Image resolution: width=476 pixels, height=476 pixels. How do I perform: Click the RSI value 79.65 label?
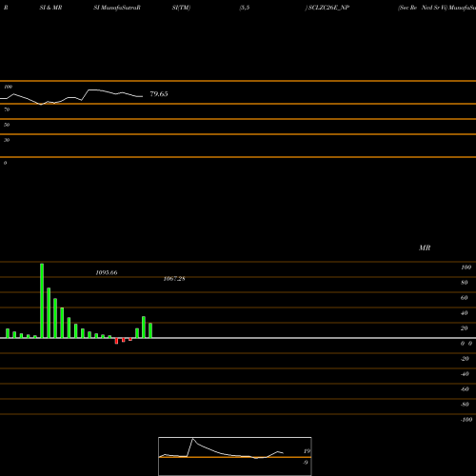click(159, 94)
